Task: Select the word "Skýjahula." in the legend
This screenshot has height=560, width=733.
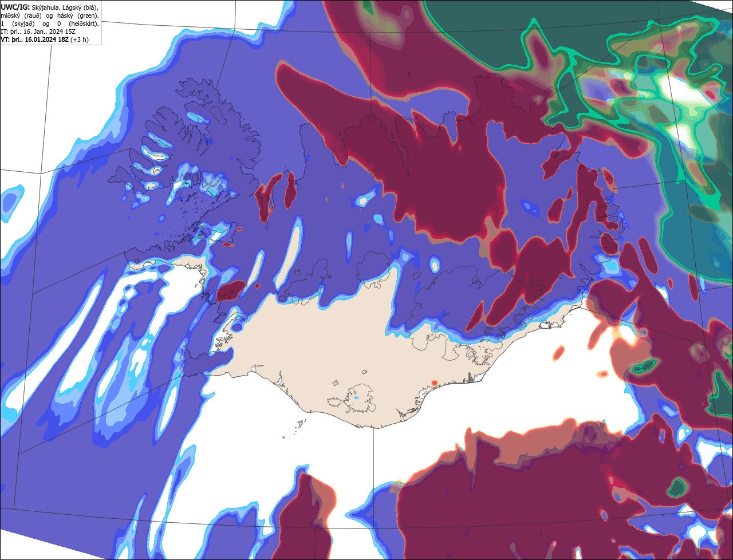Action: [46, 7]
